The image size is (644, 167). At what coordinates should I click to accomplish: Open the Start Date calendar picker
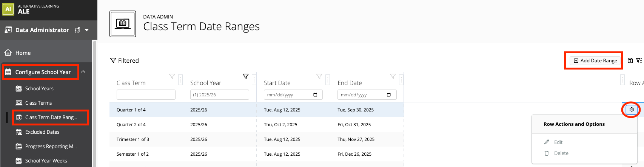(315, 95)
